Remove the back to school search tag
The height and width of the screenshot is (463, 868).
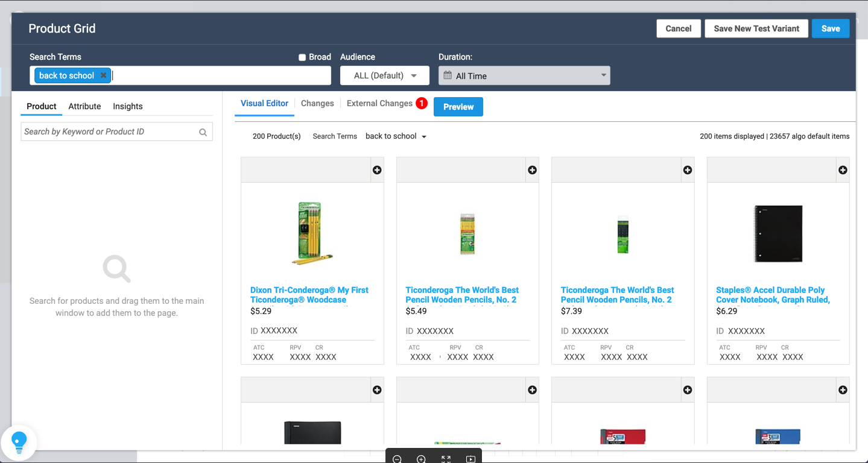click(x=103, y=75)
